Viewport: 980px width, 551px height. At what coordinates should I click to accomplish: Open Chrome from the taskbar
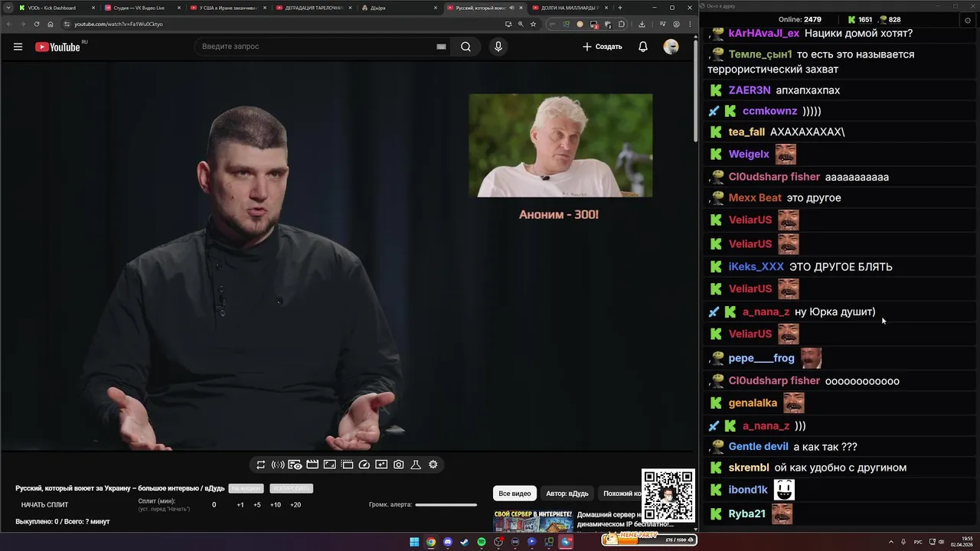pos(431,542)
